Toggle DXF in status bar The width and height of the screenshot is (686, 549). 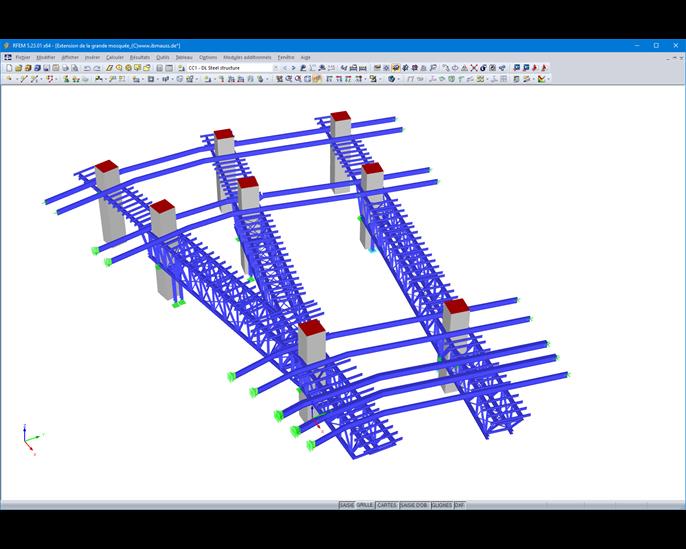[460, 505]
